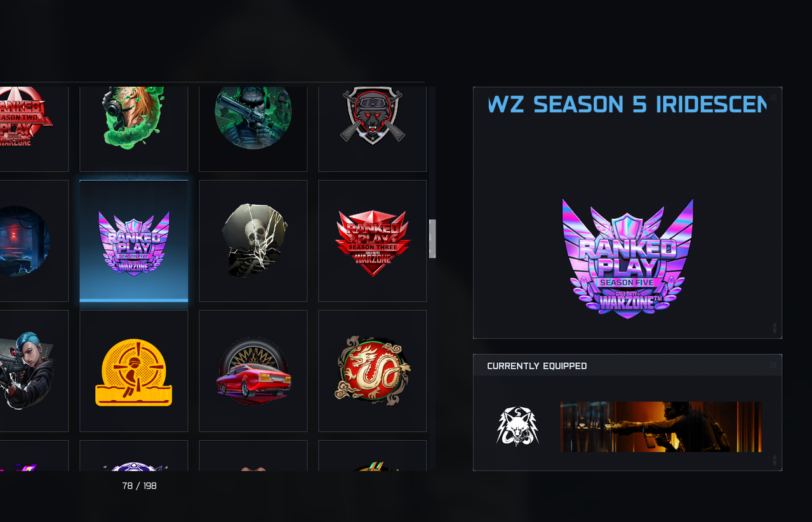Screen dimensions: 812x522
Task: Click the large Ranked Play emblem preview
Action: [x=627, y=259]
